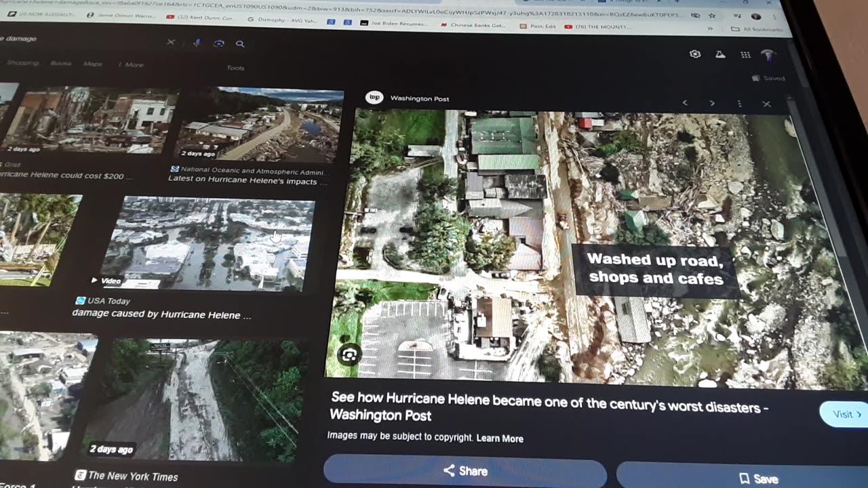Open the Chrome profile icon
The height and width of the screenshot is (488, 868).
click(x=756, y=16)
